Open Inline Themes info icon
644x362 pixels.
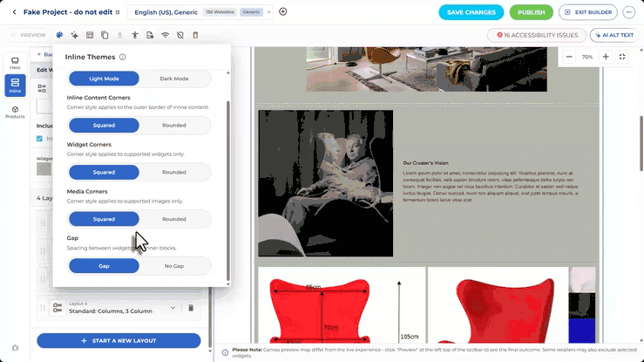(122, 57)
